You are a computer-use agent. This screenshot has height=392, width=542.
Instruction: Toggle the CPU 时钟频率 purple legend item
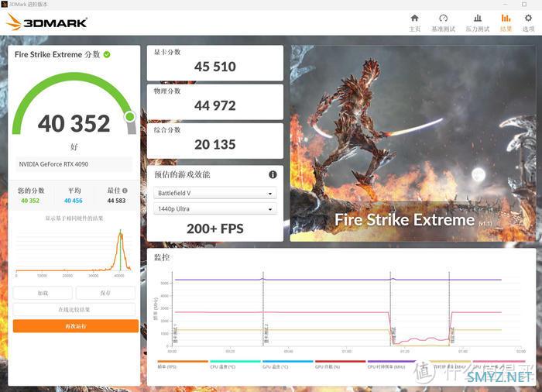(x=392, y=364)
